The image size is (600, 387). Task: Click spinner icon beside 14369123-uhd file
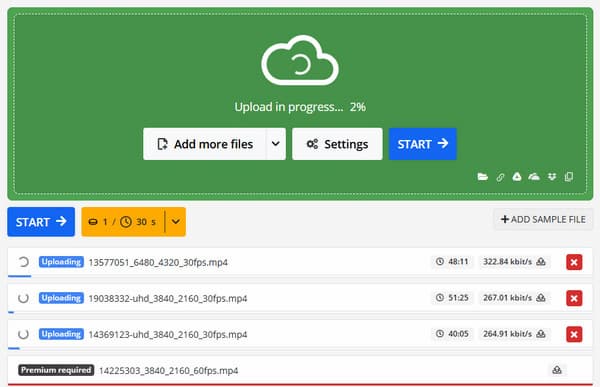tap(23, 334)
